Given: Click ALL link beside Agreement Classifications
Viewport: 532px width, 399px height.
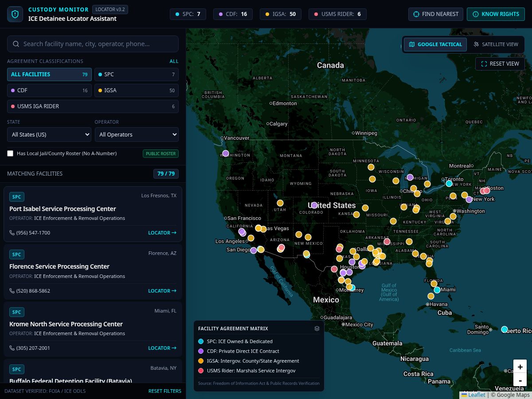Looking at the screenshot, I should (174, 61).
